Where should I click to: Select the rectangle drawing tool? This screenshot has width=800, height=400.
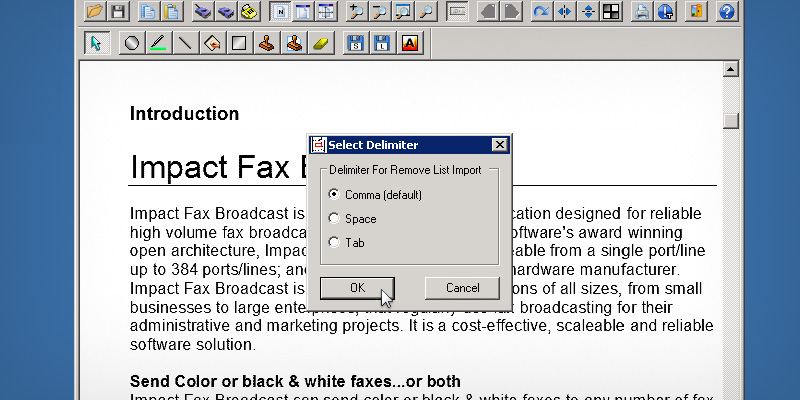pyautogui.click(x=238, y=43)
